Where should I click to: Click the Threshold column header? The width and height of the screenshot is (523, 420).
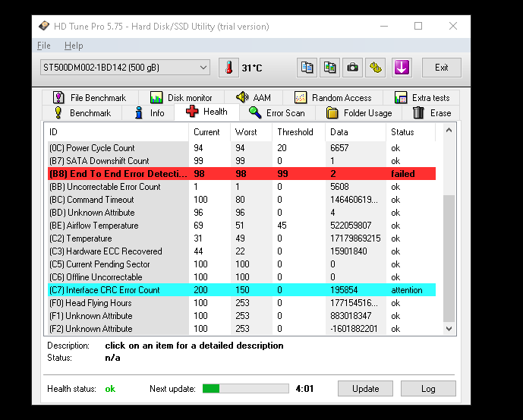(299, 132)
